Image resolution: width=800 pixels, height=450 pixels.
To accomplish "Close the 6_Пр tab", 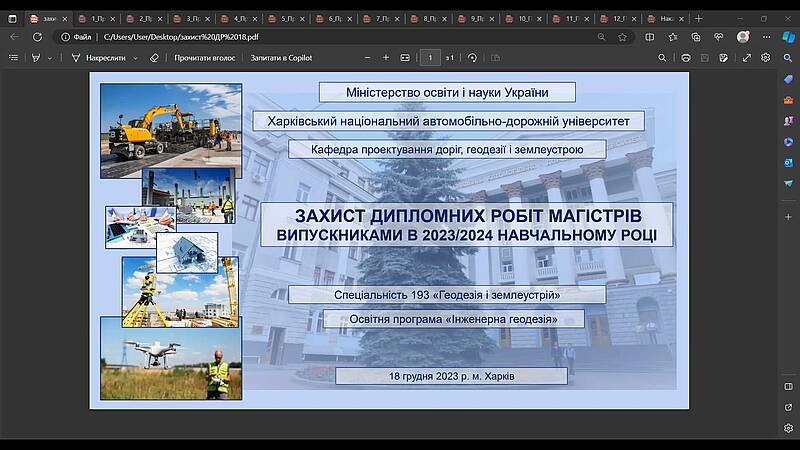I will (x=349, y=19).
